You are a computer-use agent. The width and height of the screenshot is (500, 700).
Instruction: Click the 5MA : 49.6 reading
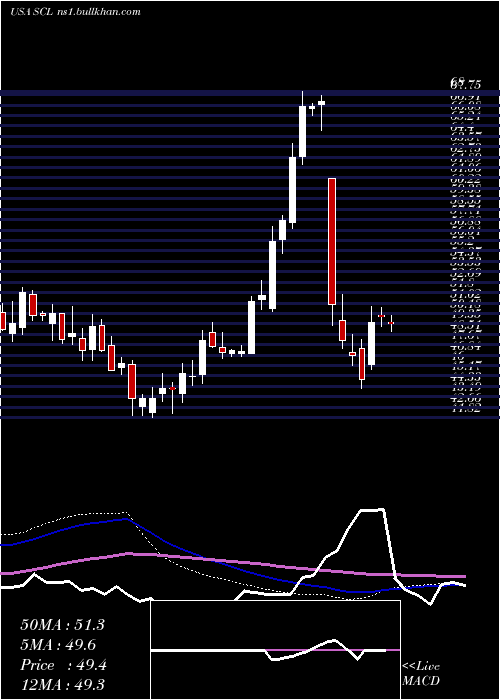(x=58, y=645)
